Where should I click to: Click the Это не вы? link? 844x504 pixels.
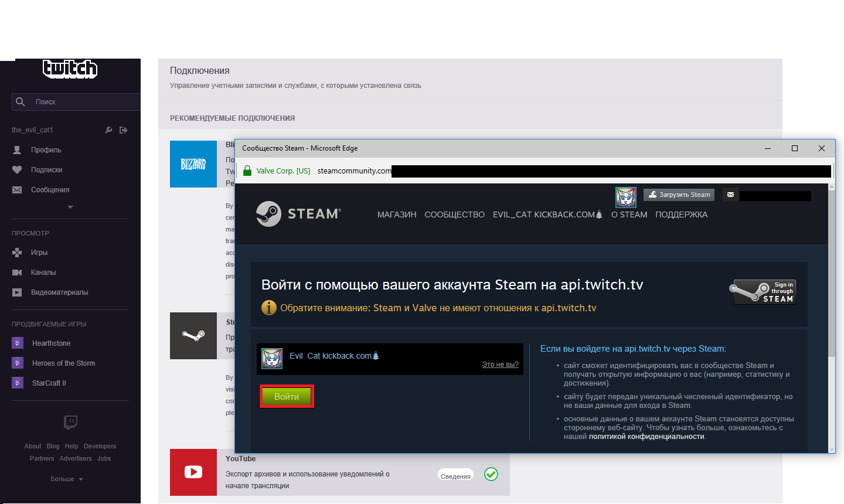point(500,364)
